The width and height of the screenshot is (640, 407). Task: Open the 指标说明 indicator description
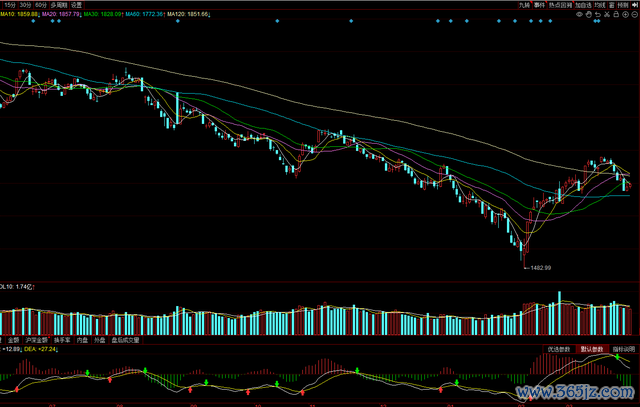622,349
